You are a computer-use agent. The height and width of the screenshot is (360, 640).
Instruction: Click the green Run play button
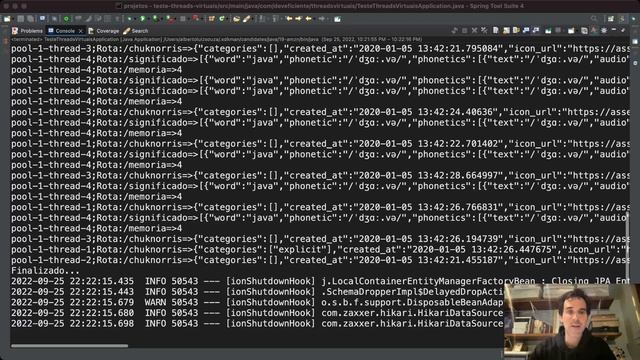pos(142,19)
